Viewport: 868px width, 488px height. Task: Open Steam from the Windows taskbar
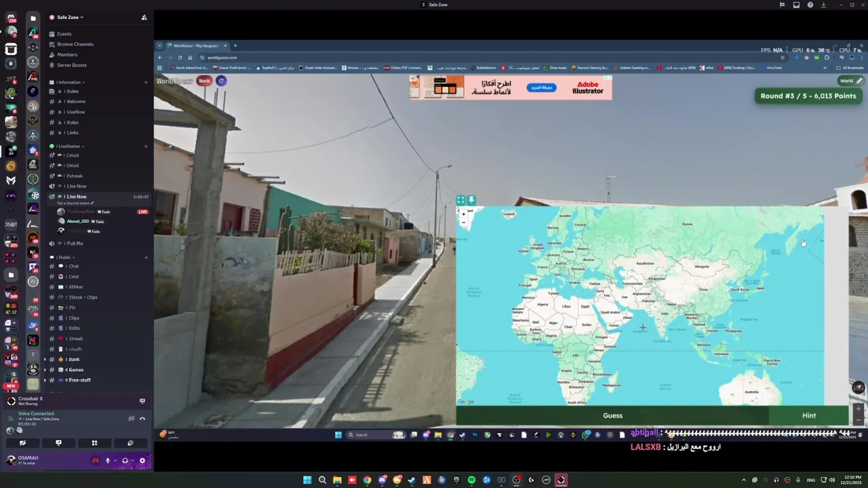[x=412, y=480]
